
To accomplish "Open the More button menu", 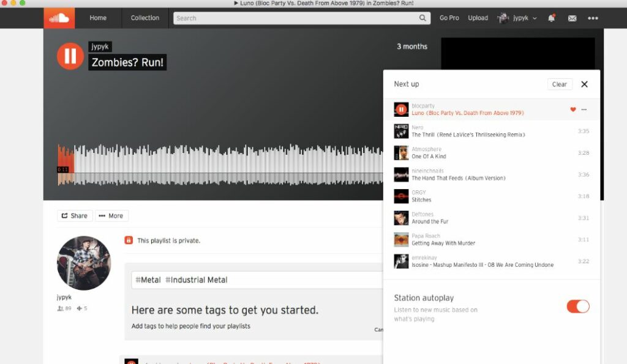I will click(x=111, y=216).
